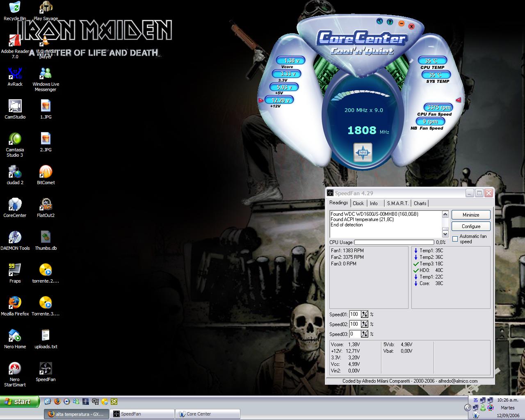This screenshot has height=420, width=525.
Task: Click the Speed03 spinner arrows
Action: coord(365,334)
